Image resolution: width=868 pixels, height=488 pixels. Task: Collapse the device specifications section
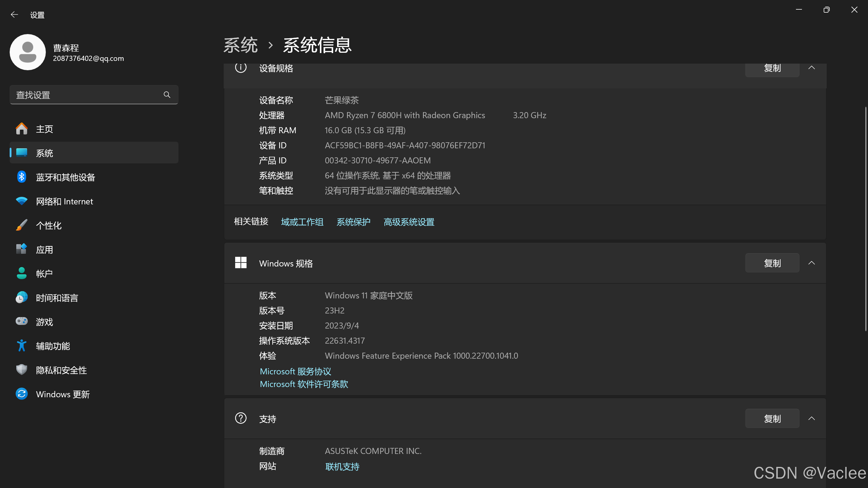click(811, 68)
